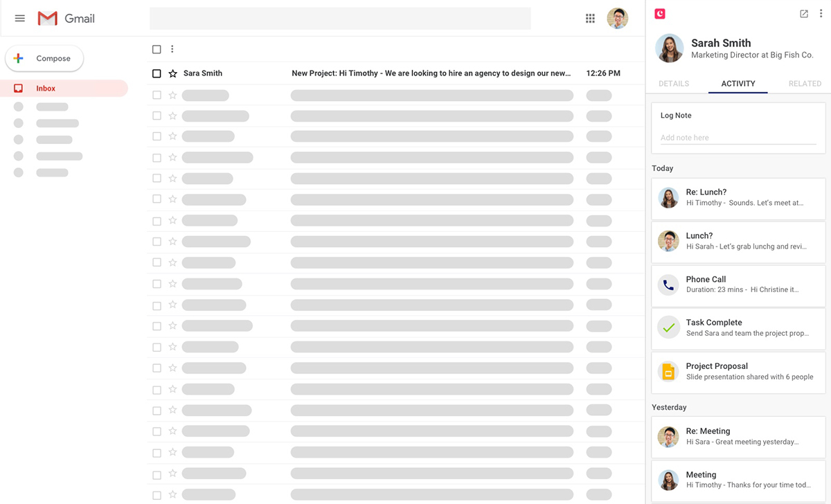Open the Re: Lunch? activity entry
831x504 pixels.
pyautogui.click(x=738, y=198)
